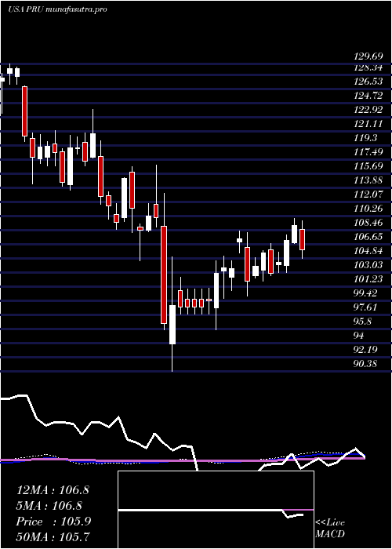Click the 128.34 price axis label
This screenshot has height=549, width=392.
(368, 67)
